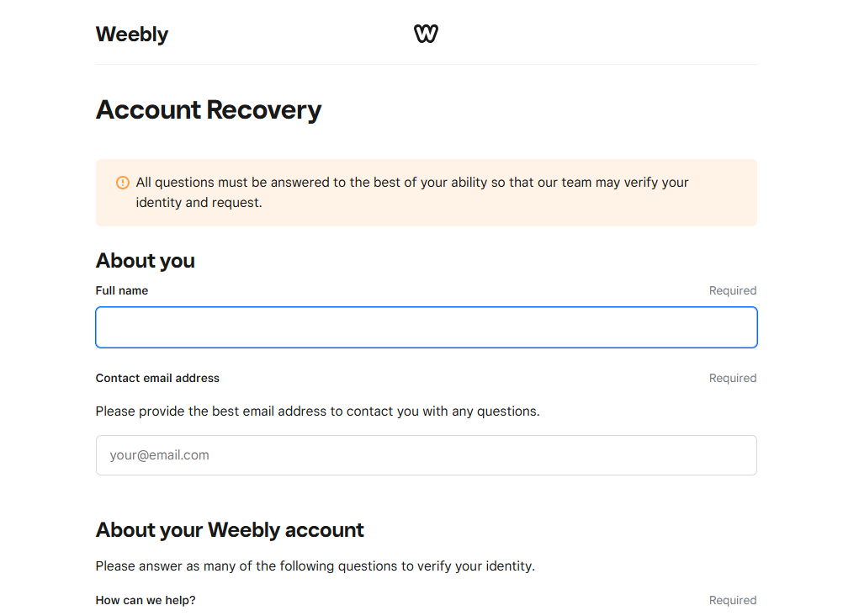The width and height of the screenshot is (859, 616).
Task: Click the 'identity and request.' banner line
Action: tap(199, 203)
